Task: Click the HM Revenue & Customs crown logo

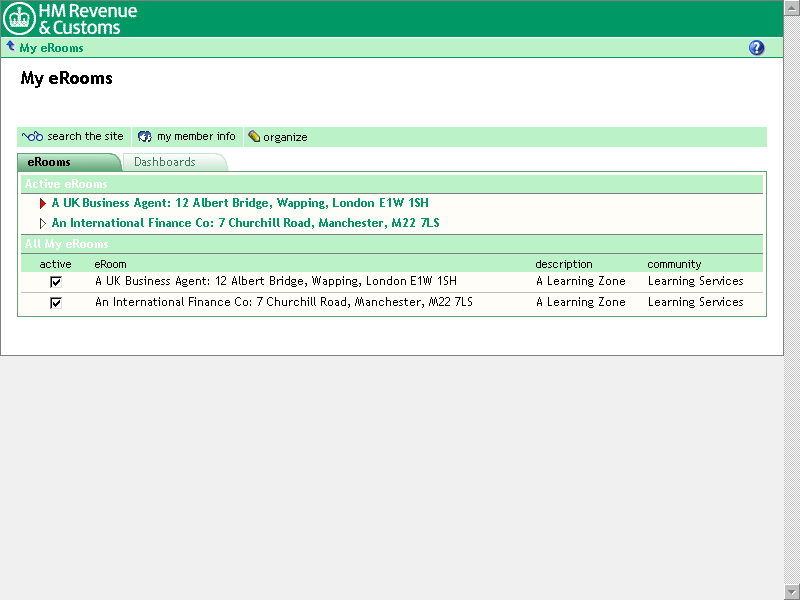Action: [x=19, y=18]
